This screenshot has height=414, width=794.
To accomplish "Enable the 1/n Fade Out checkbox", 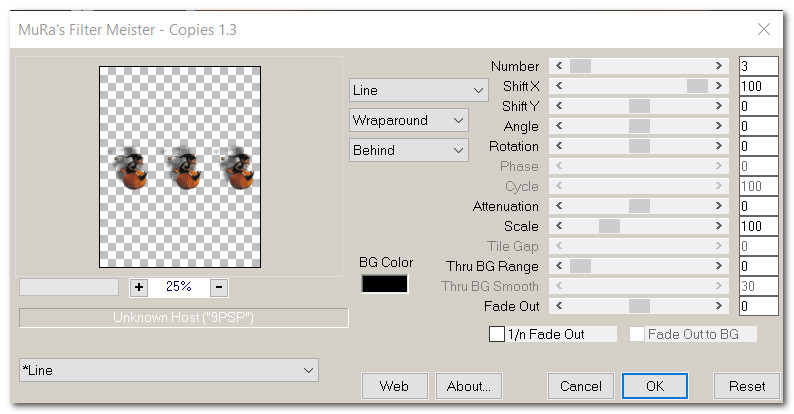I will coord(497,334).
